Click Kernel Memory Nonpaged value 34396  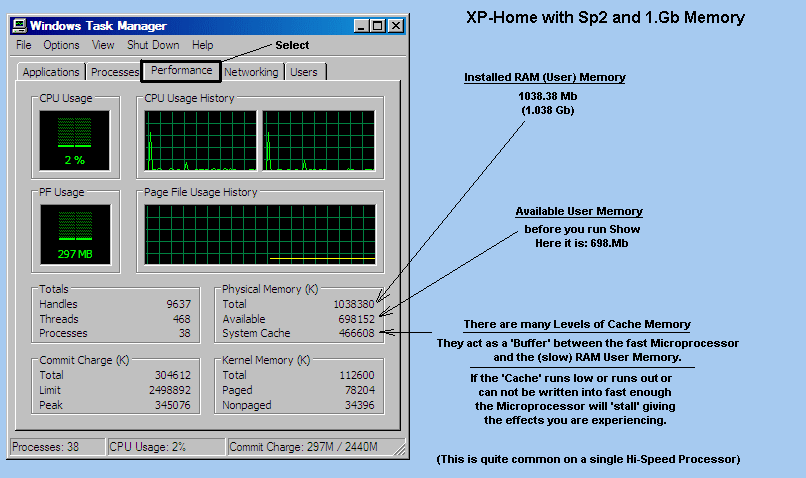coord(360,405)
